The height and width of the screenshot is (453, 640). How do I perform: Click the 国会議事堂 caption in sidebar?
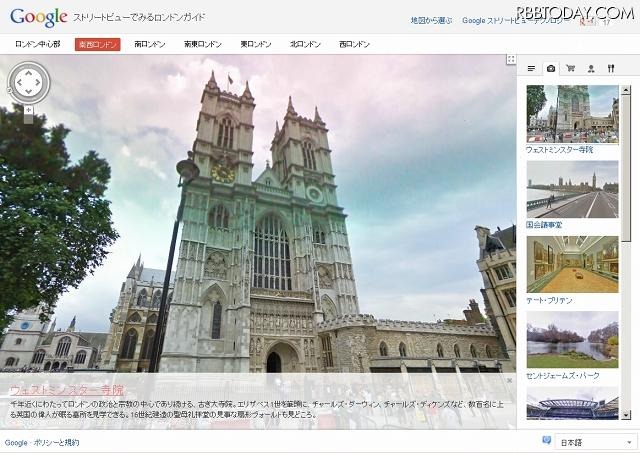544,225
